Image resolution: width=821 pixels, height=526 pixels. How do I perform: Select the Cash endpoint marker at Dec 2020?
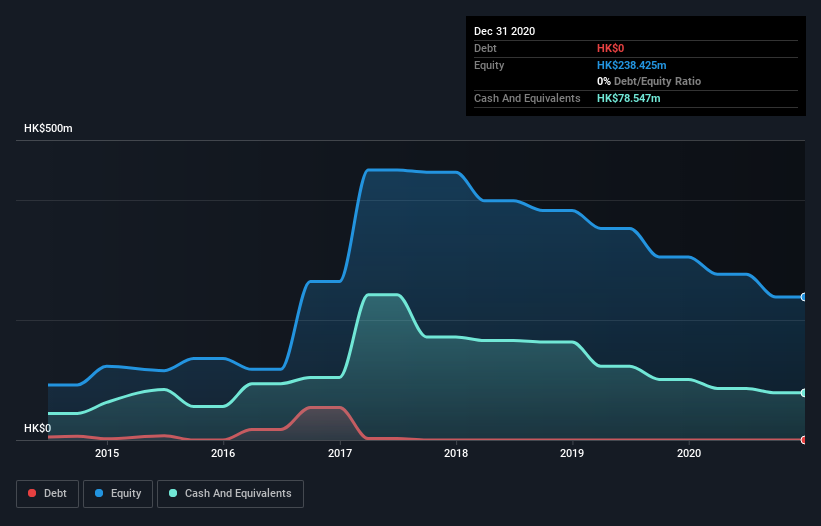[x=804, y=393]
